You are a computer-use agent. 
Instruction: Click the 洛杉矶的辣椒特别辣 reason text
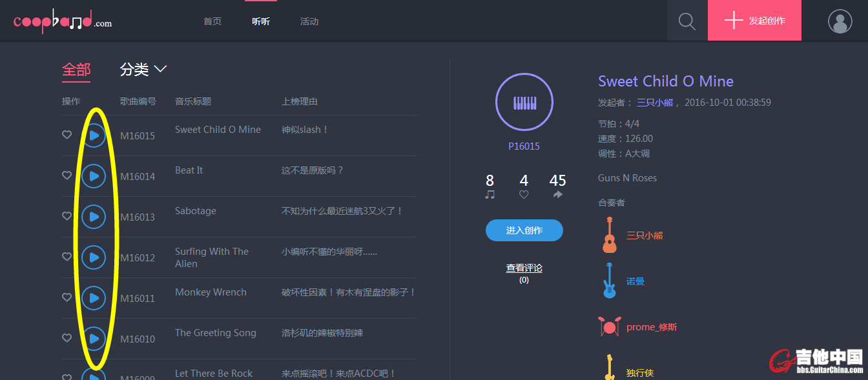tap(322, 333)
